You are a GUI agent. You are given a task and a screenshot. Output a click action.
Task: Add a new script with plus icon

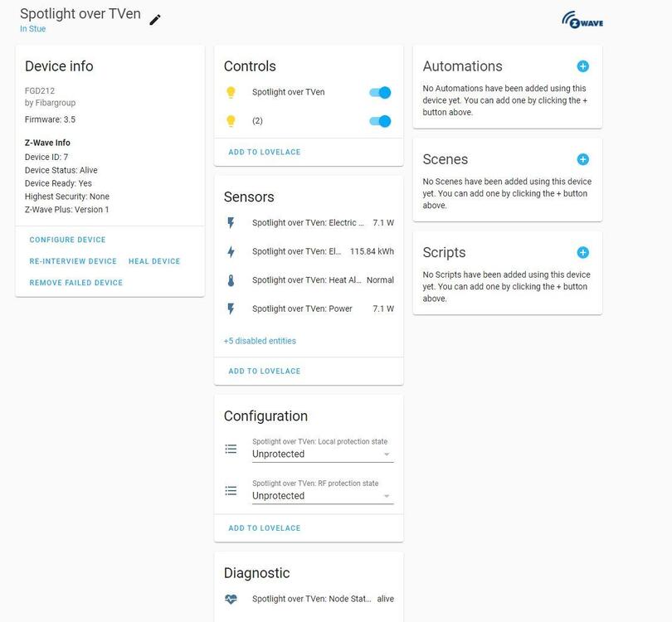click(x=582, y=252)
